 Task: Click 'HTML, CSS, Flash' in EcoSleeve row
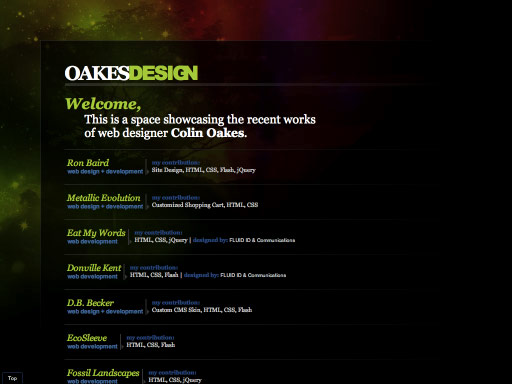pos(151,345)
